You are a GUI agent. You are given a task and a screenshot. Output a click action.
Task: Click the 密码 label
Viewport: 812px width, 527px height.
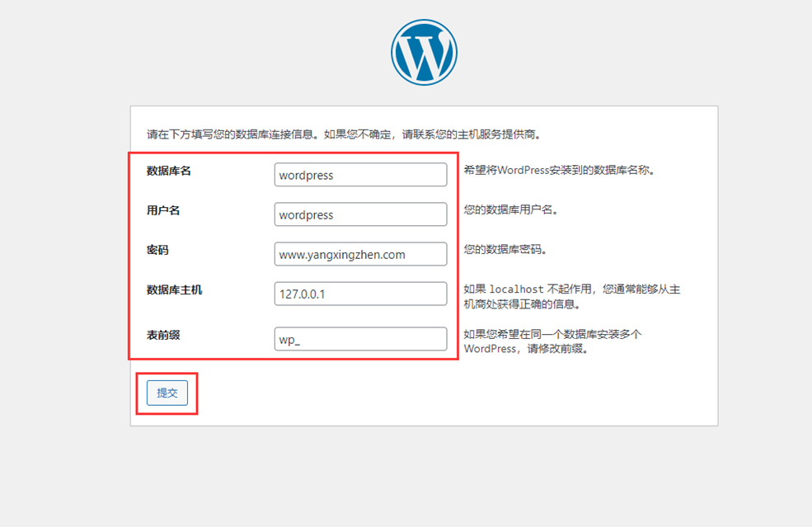coord(157,250)
